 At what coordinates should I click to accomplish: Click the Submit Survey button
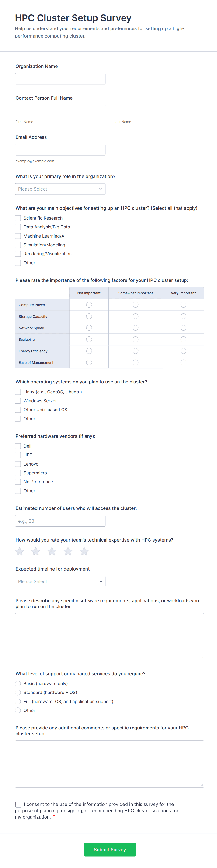(x=109, y=850)
